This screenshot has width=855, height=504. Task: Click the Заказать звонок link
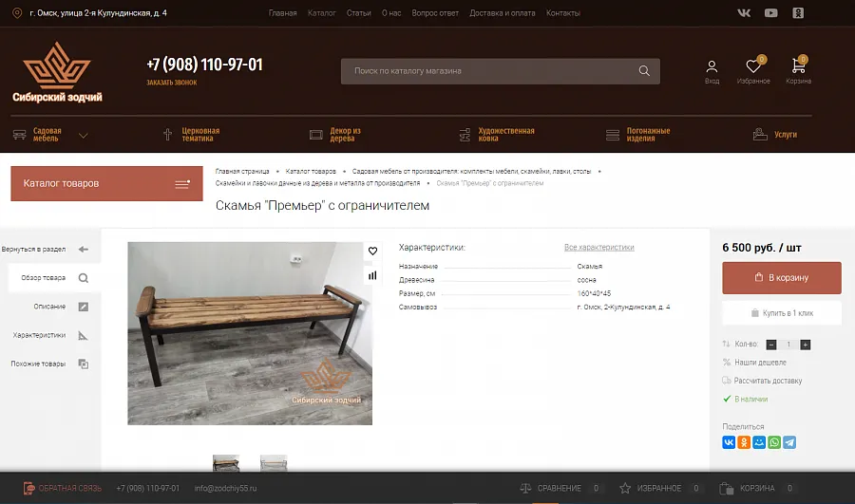[x=172, y=83]
